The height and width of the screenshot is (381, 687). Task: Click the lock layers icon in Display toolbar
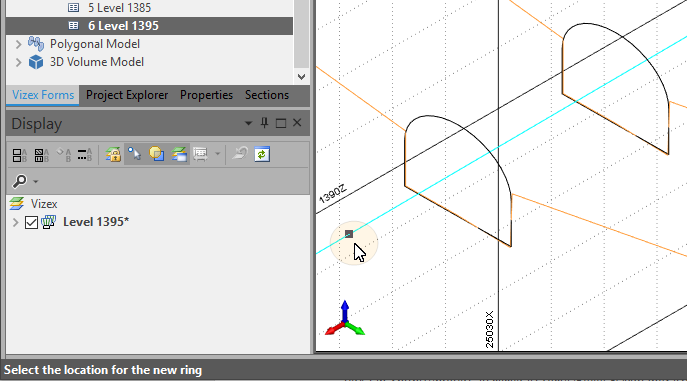click(113, 155)
